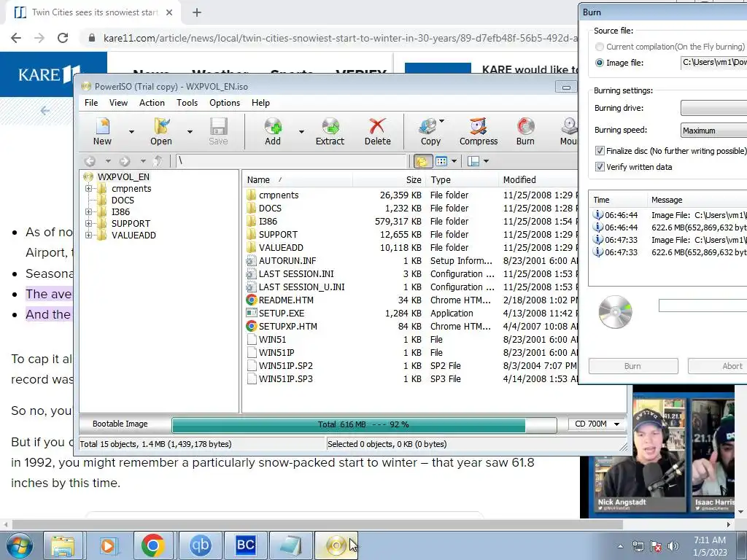Screen dimensions: 747x560
Task: Click the disc capacity progress bar
Action: pos(364,424)
